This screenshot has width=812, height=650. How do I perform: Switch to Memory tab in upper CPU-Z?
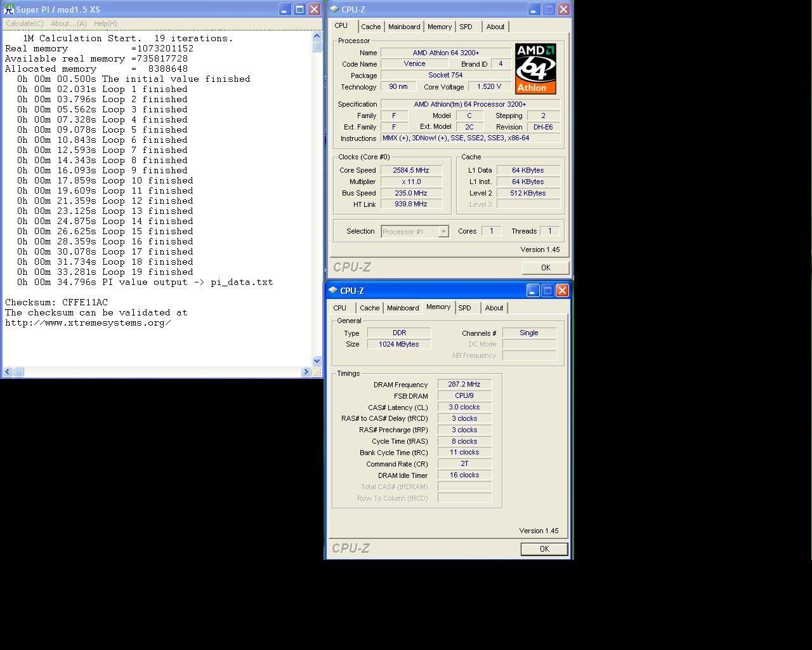point(440,27)
